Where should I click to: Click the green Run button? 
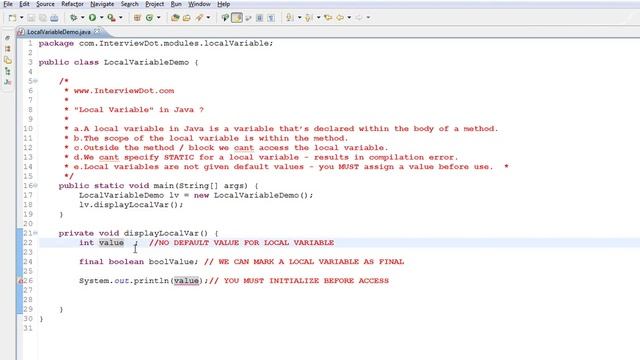(92, 18)
